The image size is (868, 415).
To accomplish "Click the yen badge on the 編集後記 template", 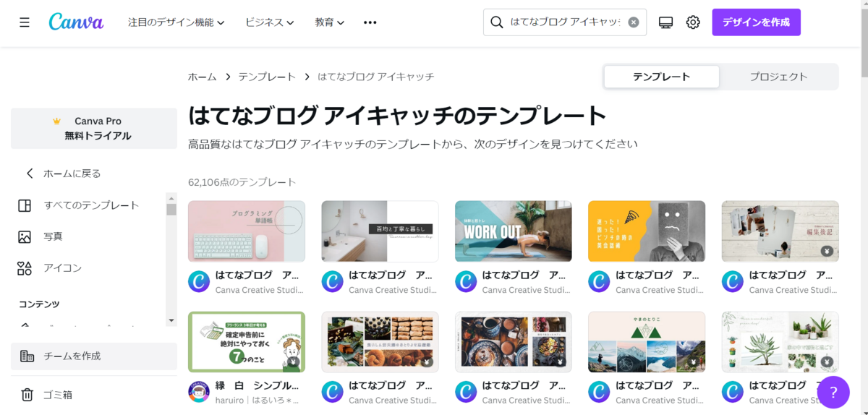I will (x=827, y=252).
